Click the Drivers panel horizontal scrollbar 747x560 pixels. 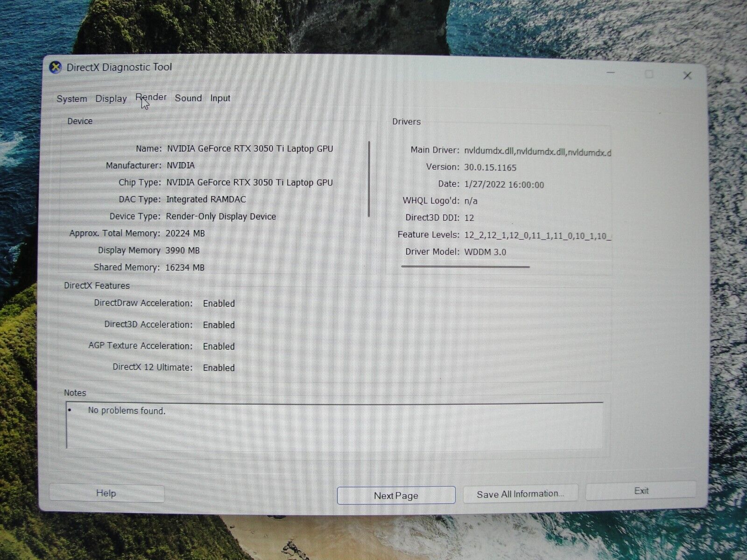(x=465, y=267)
